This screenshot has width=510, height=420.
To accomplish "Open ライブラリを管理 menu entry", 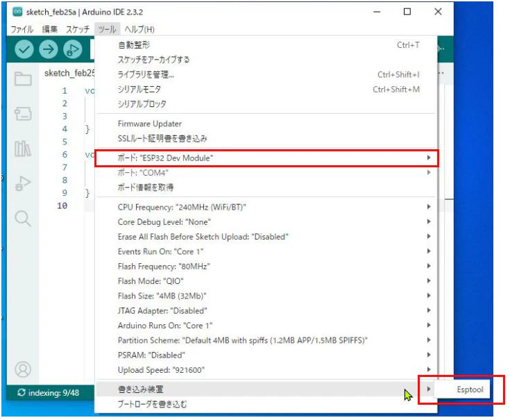I will point(266,74).
